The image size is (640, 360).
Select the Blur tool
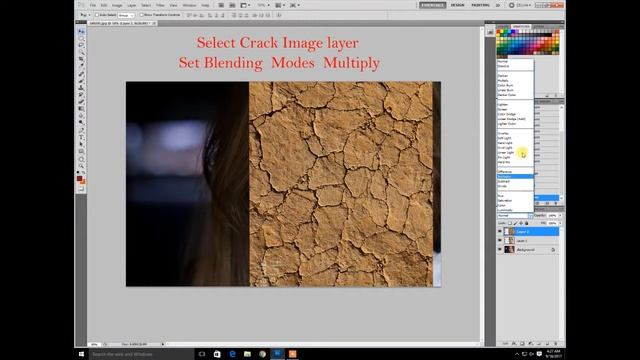tap(81, 116)
